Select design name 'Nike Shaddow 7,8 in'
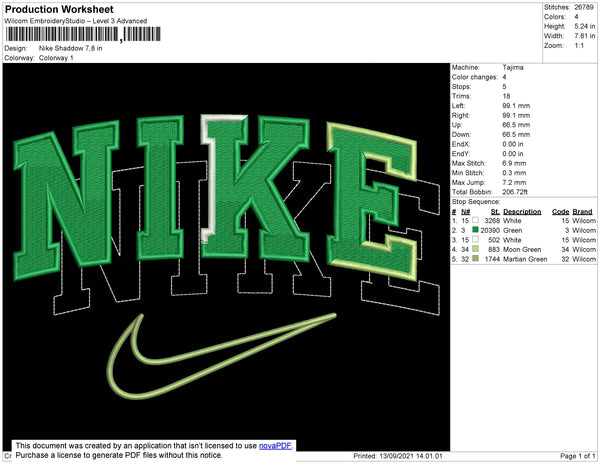This screenshot has height=464, width=600. pos(70,48)
